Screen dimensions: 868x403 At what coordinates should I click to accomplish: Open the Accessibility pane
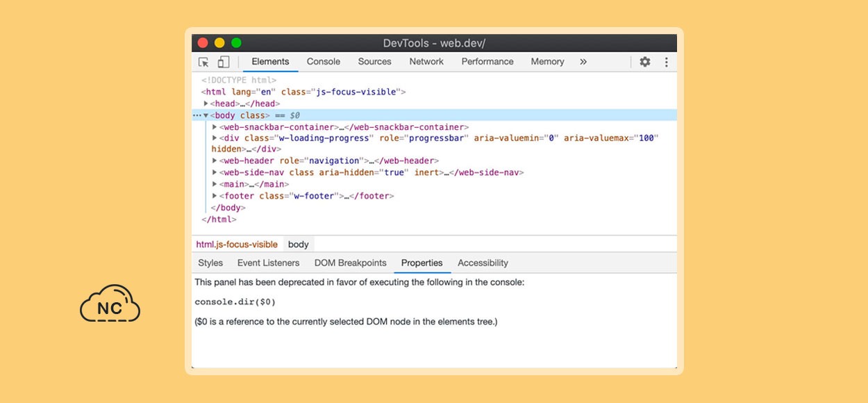(x=483, y=263)
